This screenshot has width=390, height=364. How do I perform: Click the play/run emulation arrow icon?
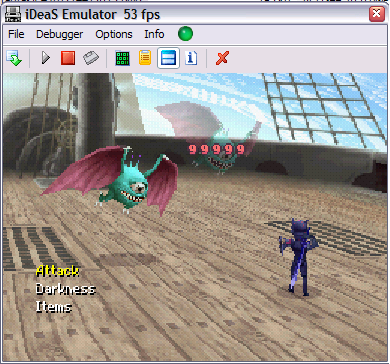pos(46,58)
